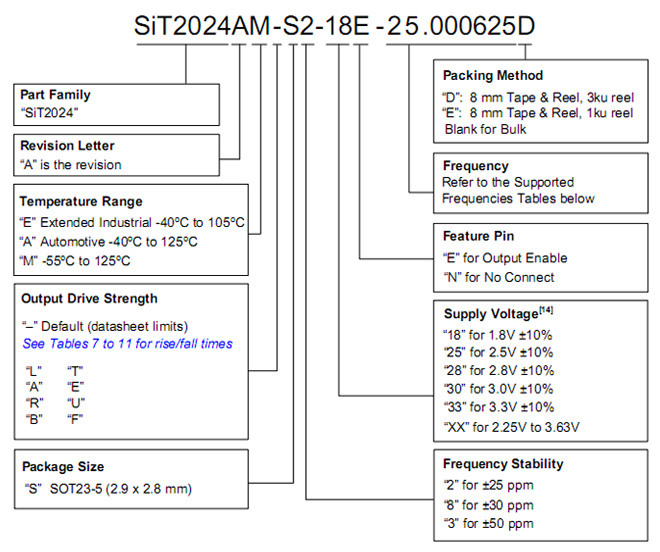This screenshot has width=660, height=552.
Task: Click the "A" Automotive -40°C to 125°C line
Action: pyautogui.click(x=108, y=242)
